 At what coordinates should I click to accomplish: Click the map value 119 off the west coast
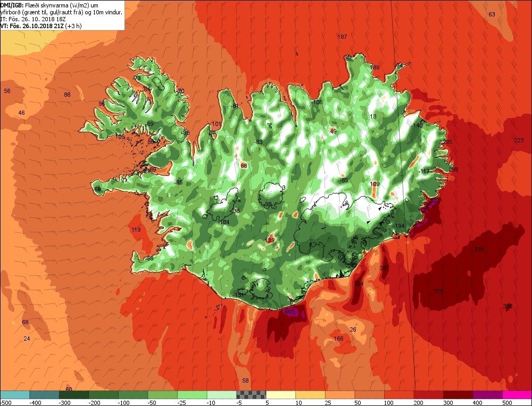click(136, 230)
